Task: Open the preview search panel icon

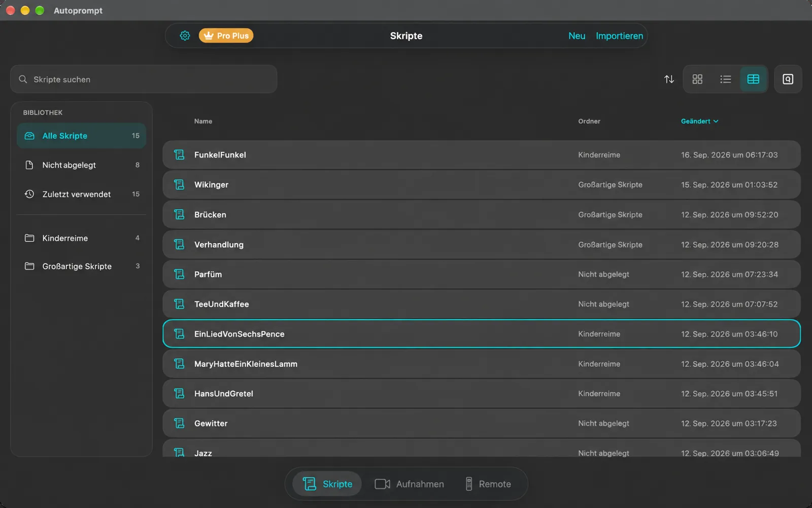Action: [788, 79]
